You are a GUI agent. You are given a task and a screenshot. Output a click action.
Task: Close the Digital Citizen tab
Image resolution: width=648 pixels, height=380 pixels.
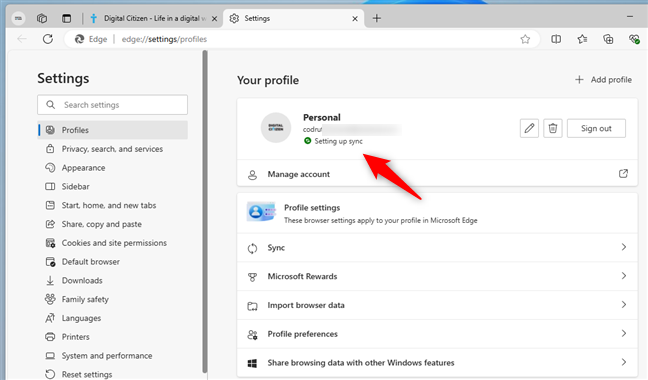[x=214, y=19]
